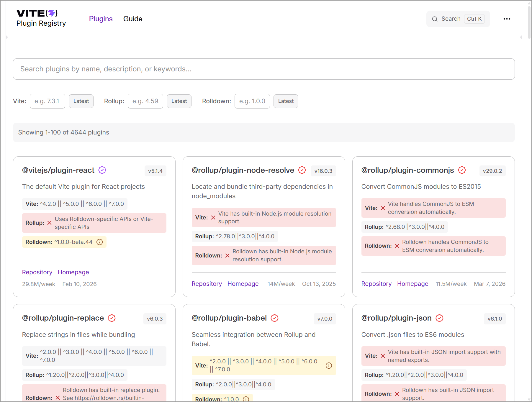Click the 11.5M/week download count
The height and width of the screenshot is (402, 532).
coord(451,284)
